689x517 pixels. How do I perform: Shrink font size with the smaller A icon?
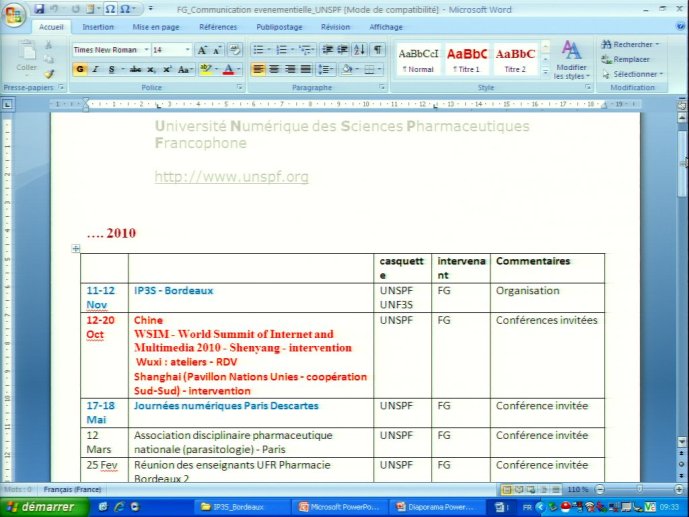[217, 50]
